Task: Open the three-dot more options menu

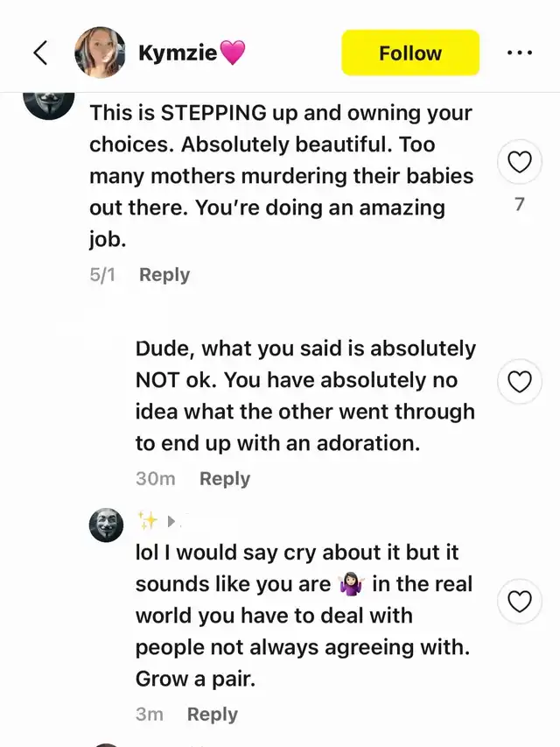Action: click(519, 53)
